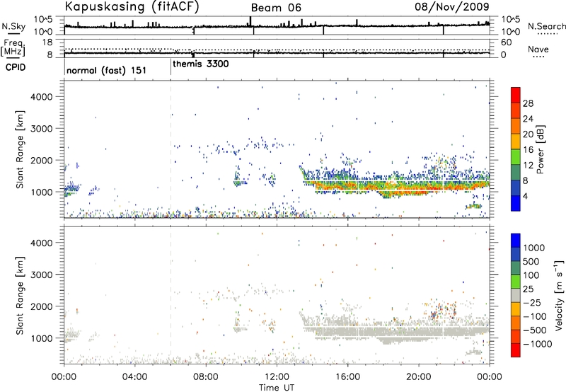Click the −500 label on Velocity colorbar
This screenshot has height=392, width=566.
(535, 330)
